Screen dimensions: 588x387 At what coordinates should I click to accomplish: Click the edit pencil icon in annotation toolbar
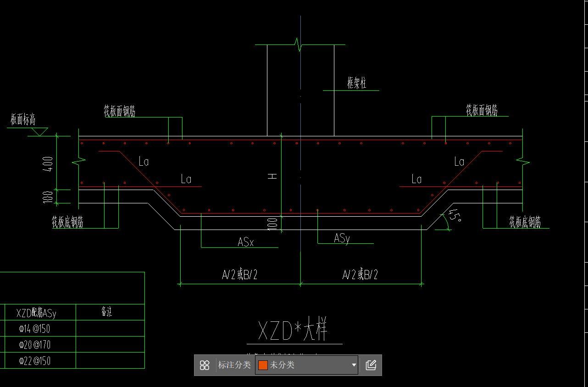(371, 365)
